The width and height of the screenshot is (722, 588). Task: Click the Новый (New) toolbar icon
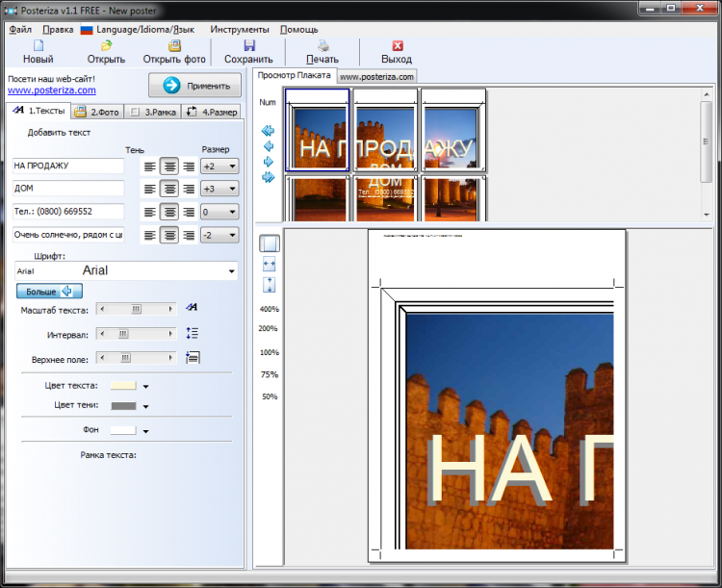pos(38,45)
